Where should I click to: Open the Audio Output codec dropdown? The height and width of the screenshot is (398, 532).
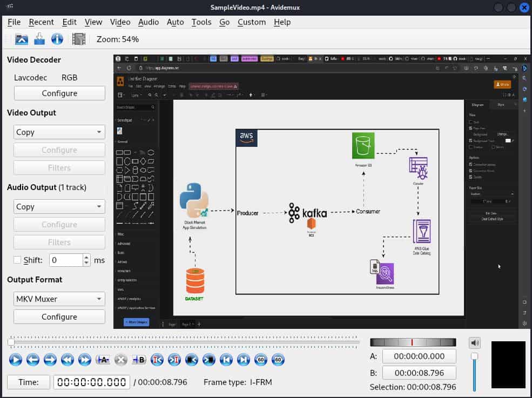pyautogui.click(x=59, y=207)
